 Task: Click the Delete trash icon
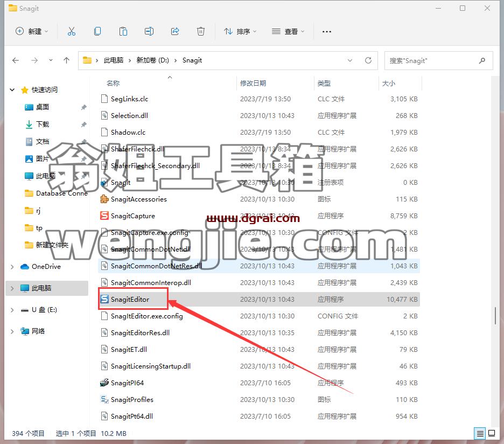pyautogui.click(x=200, y=31)
